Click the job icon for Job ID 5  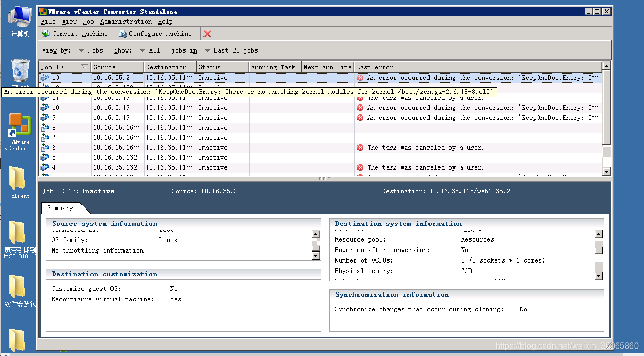coord(45,158)
